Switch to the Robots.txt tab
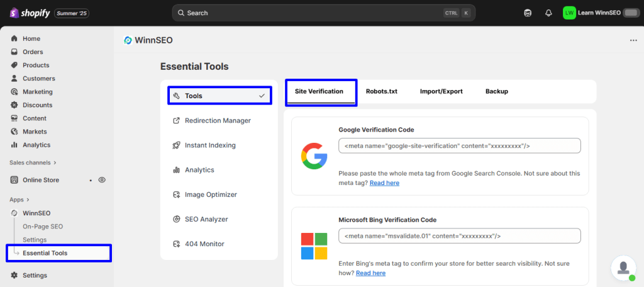The width and height of the screenshot is (644, 287). (382, 91)
